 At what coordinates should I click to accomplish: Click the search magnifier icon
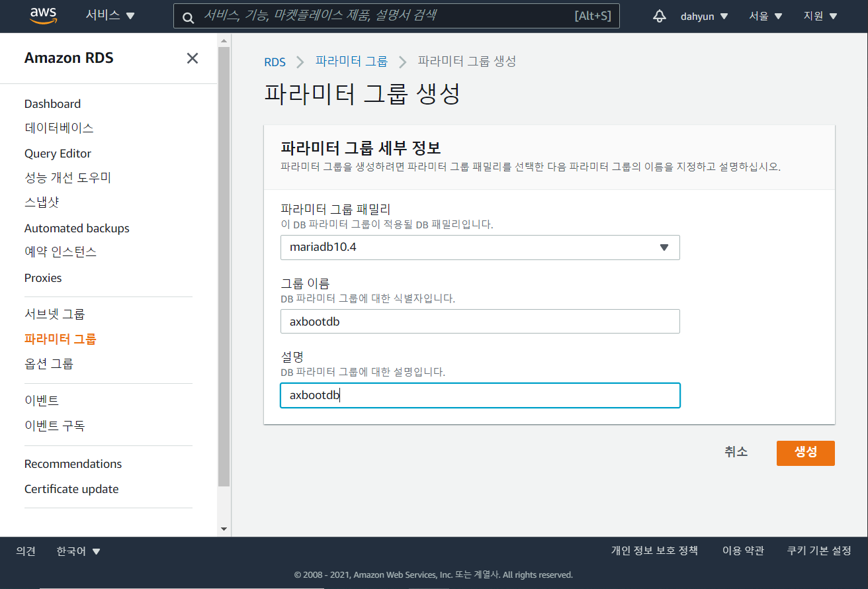pos(189,17)
